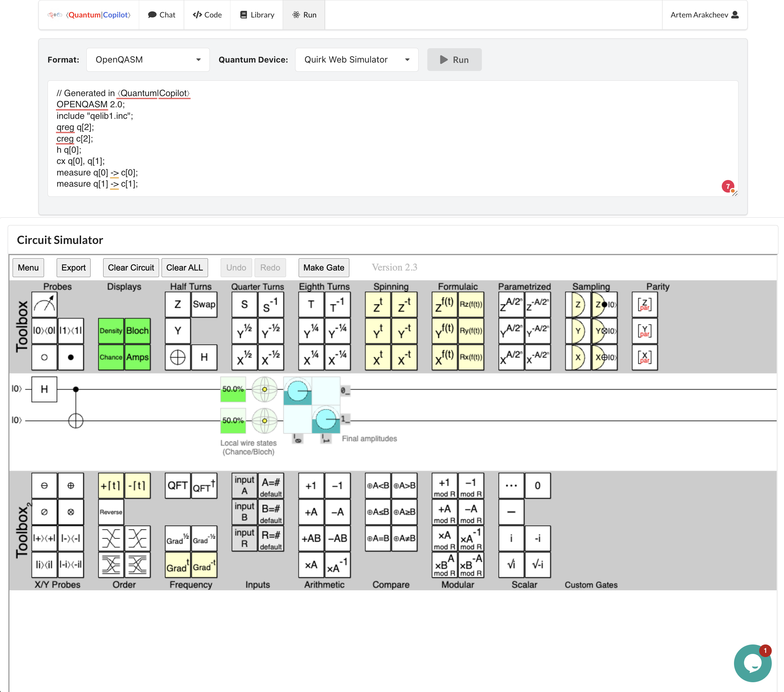Select the |+⟩⟨+| X/Y probe gate
Viewport: 784px width, 692px height.
coord(44,539)
